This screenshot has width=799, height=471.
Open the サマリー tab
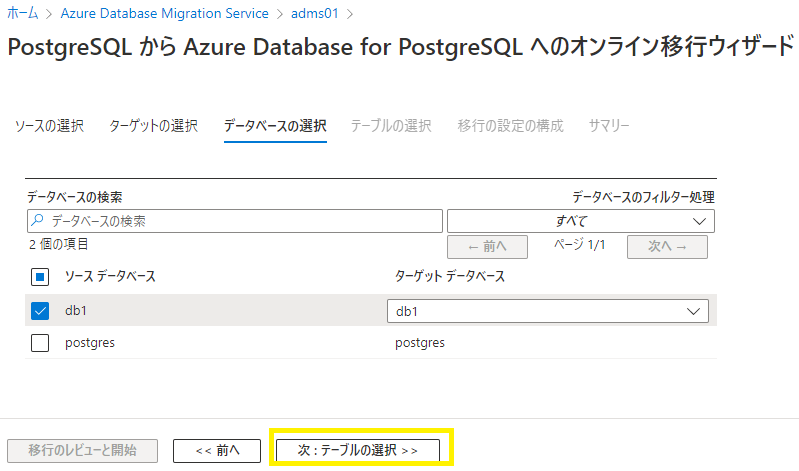pos(609,125)
